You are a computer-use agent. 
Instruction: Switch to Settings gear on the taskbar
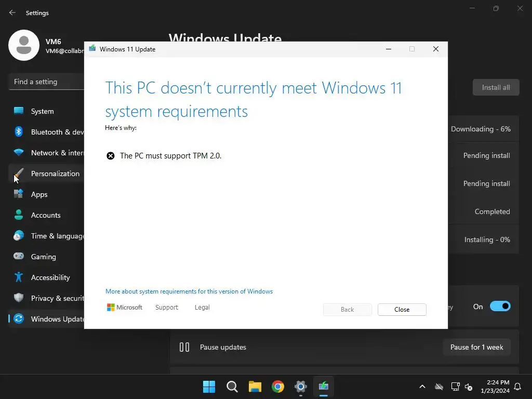[x=301, y=387]
